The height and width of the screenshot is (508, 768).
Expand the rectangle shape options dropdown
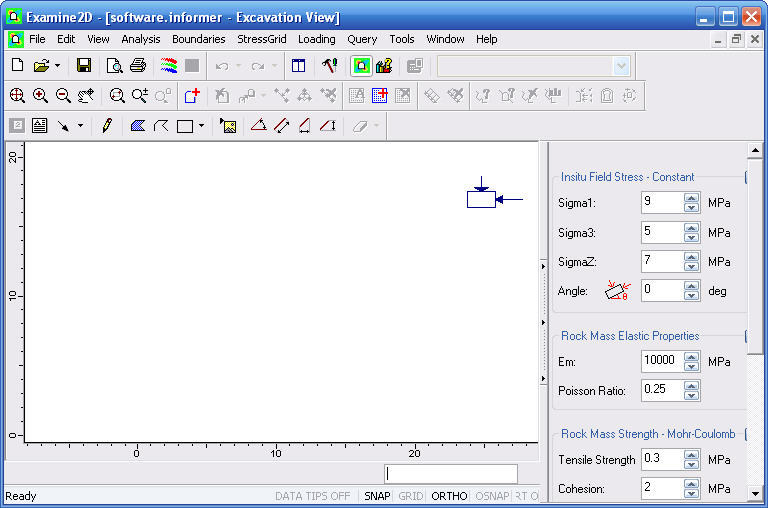pyautogui.click(x=201, y=126)
